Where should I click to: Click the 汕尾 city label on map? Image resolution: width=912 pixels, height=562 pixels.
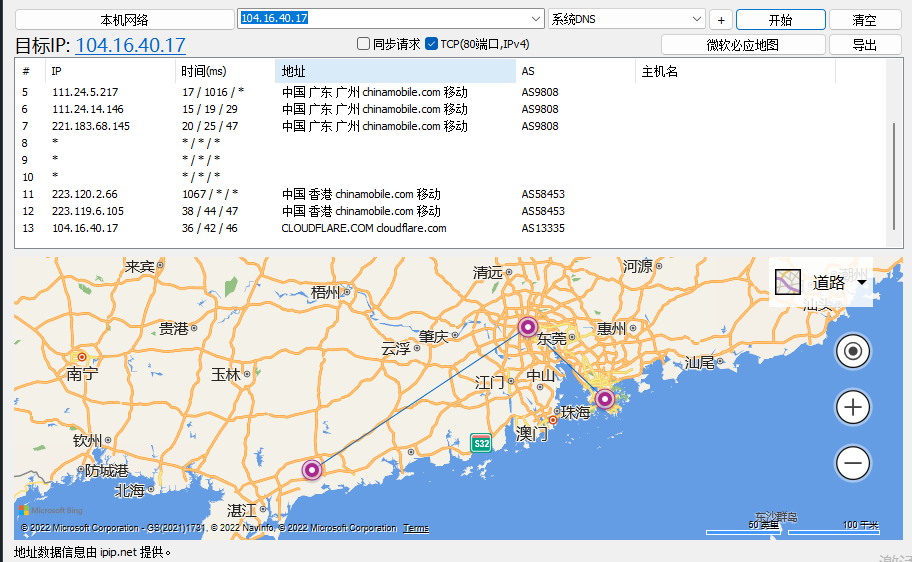point(700,363)
